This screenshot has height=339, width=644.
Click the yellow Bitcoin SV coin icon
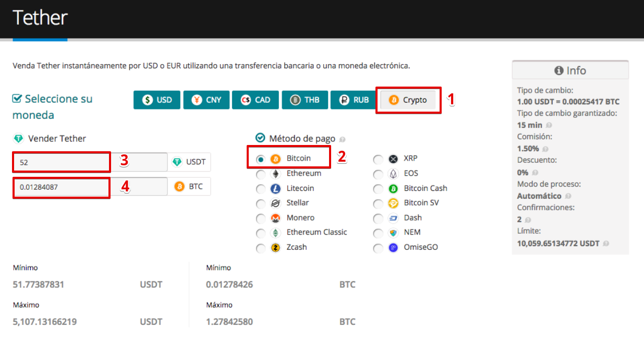point(393,203)
